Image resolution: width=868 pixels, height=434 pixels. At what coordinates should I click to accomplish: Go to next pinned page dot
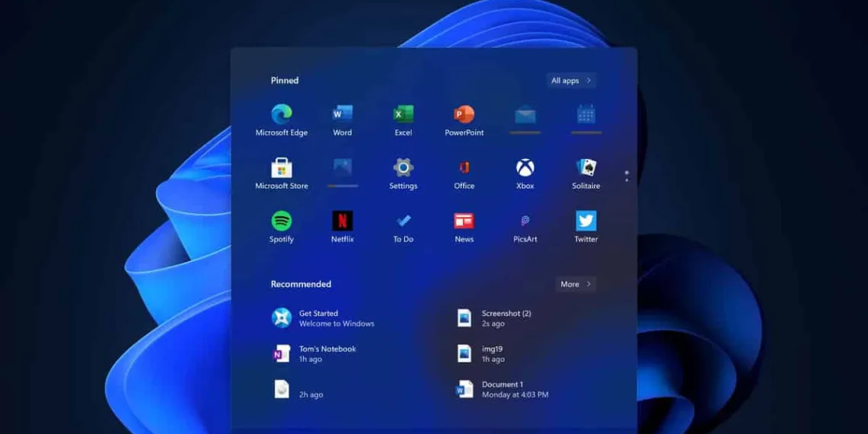[x=627, y=180]
